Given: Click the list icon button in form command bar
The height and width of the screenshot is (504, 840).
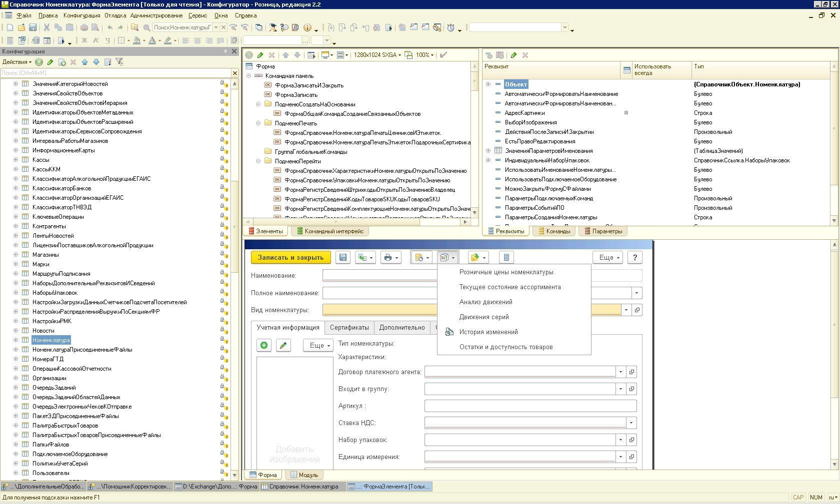Looking at the screenshot, I should 506,257.
